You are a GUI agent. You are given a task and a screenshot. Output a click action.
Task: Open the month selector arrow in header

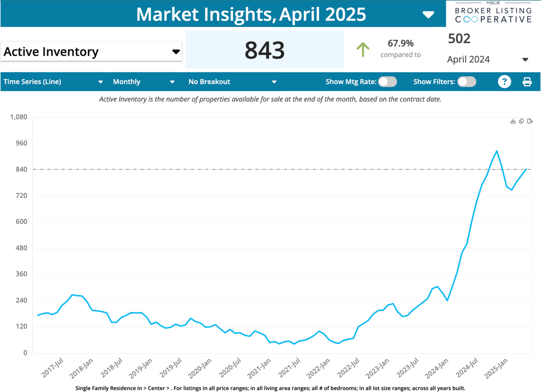pos(428,15)
